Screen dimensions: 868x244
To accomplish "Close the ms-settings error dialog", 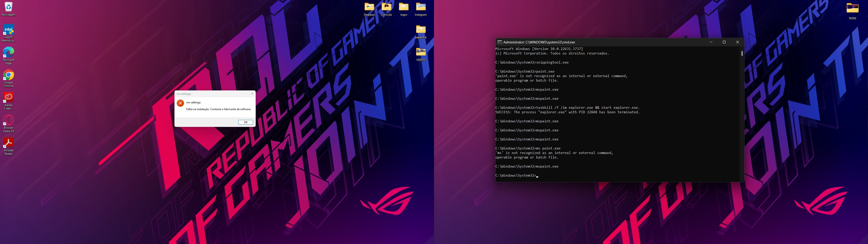I will [252, 94].
